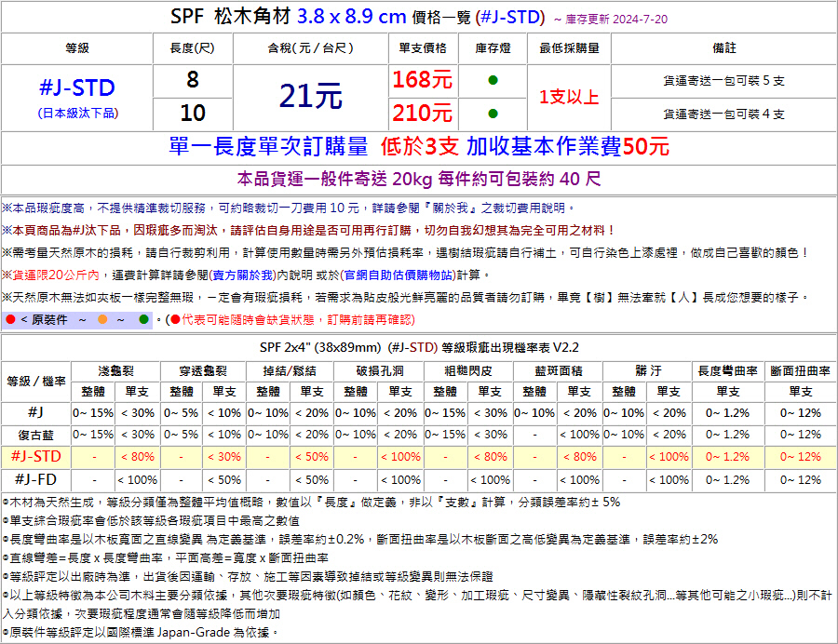The width and height of the screenshot is (838, 644).
Task: Click the "210元" single-piece price
Action: pyautogui.click(x=423, y=114)
